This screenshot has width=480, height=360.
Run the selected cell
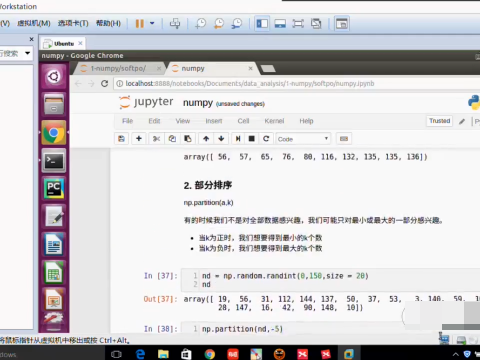tap(238, 139)
